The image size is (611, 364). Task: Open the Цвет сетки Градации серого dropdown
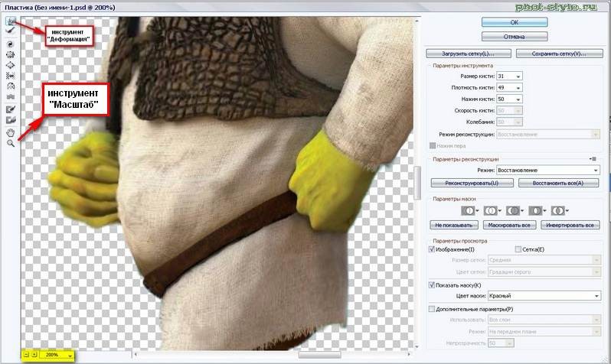point(544,271)
